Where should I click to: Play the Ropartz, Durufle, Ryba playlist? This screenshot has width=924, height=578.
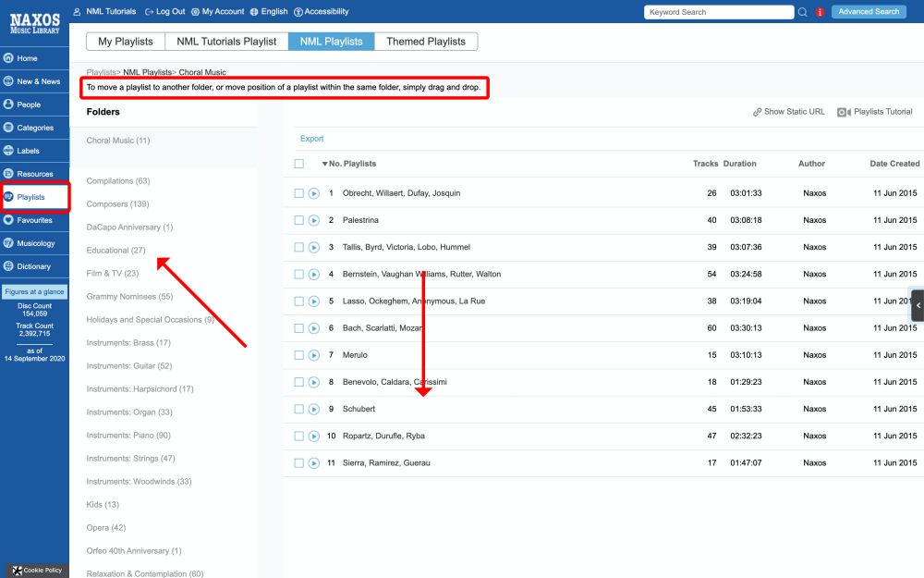(x=314, y=437)
